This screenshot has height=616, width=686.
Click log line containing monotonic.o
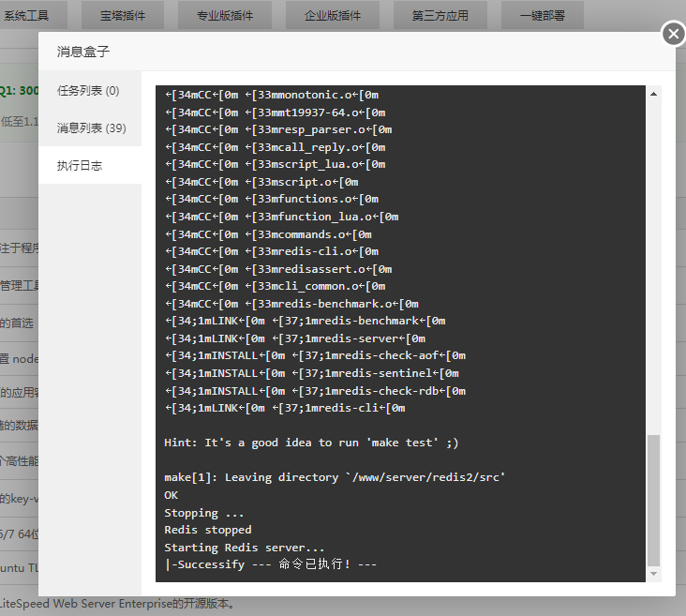272,95
